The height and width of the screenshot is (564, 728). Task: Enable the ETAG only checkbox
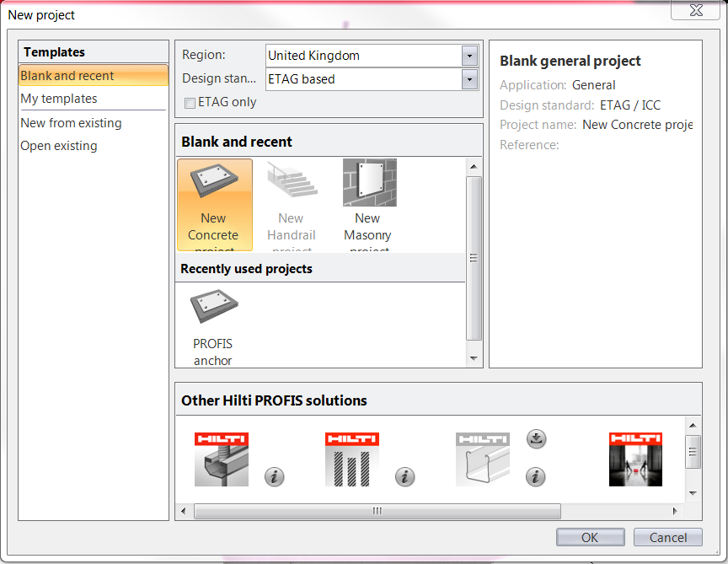[x=190, y=103]
